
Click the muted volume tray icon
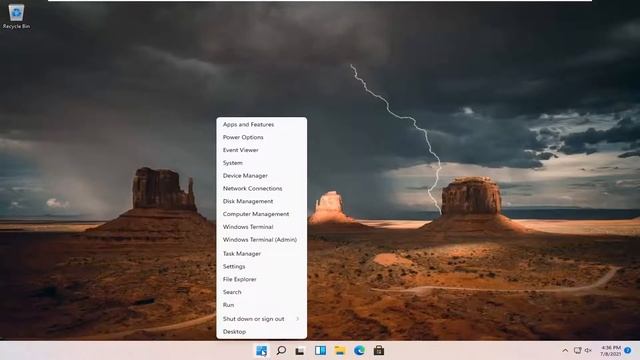(x=588, y=351)
